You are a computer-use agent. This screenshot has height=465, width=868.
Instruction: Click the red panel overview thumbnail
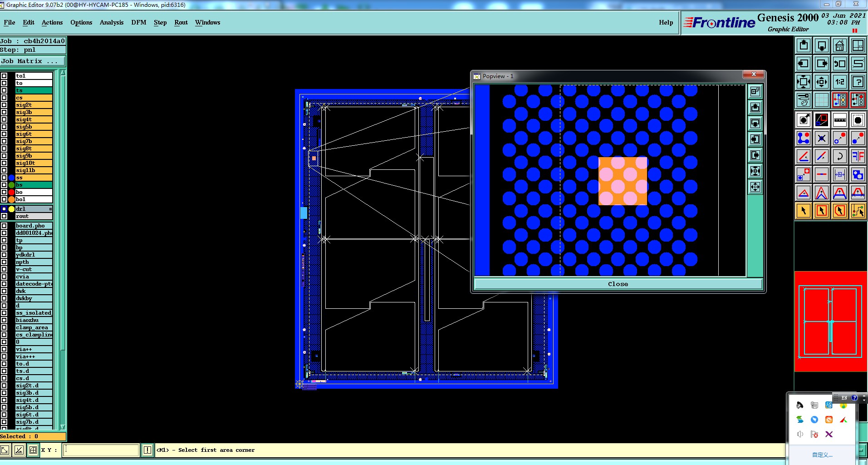tap(831, 322)
